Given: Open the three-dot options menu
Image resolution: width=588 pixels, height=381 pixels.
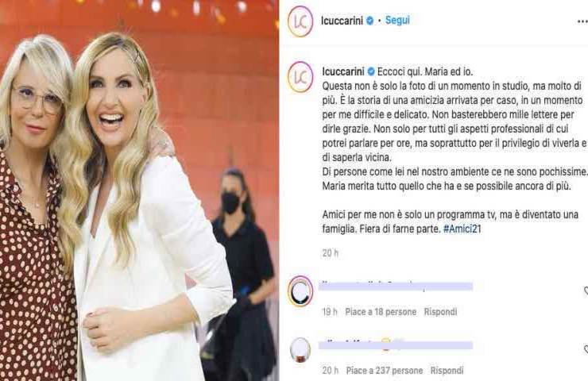Looking at the screenshot, I should [x=582, y=22].
